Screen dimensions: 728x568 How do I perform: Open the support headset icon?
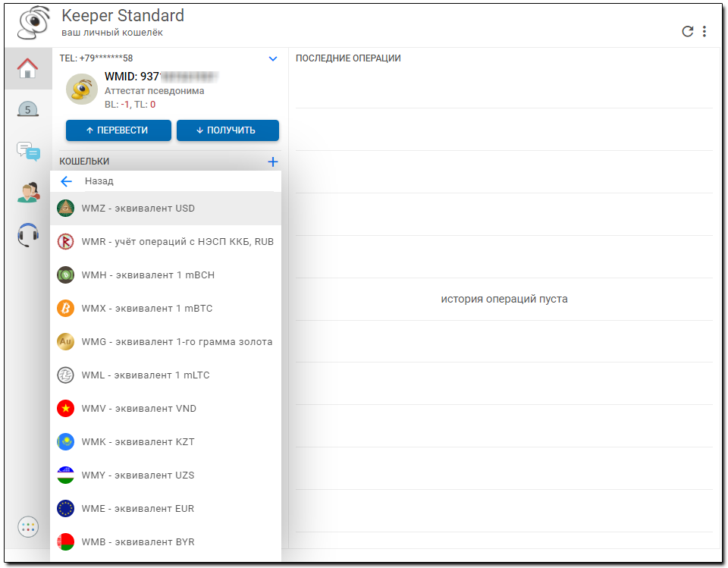tap(28, 234)
